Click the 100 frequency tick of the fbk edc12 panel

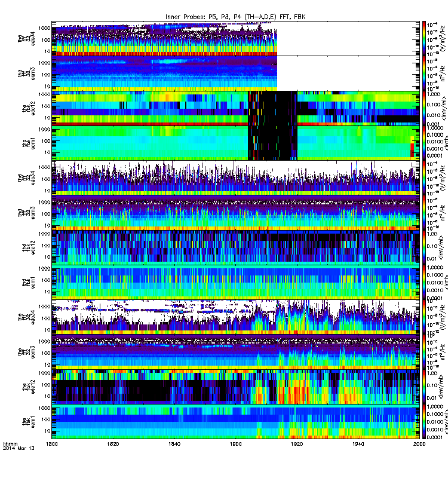[x=46, y=385]
